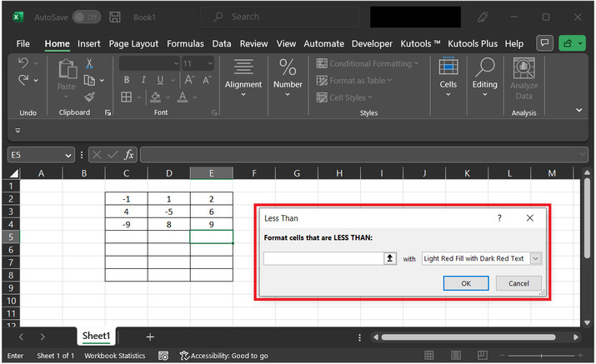Click the green Share button
Screen dimensions: 596x364
pyautogui.click(x=572, y=43)
